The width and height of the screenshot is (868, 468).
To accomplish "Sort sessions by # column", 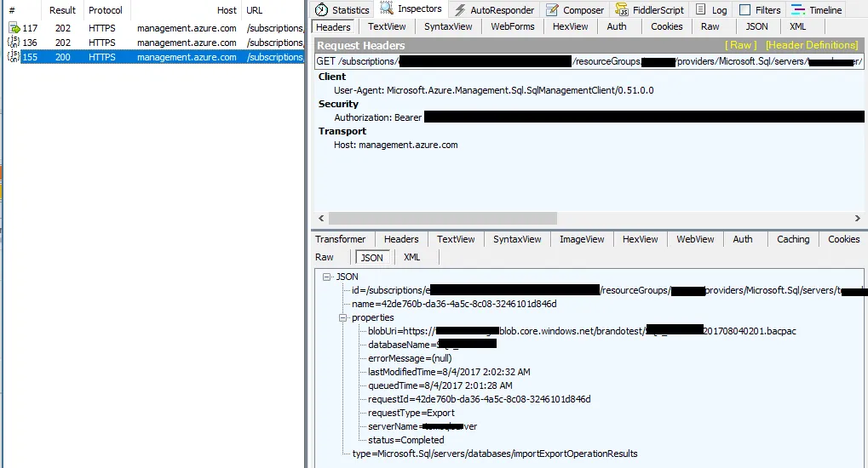I will 12,10.
